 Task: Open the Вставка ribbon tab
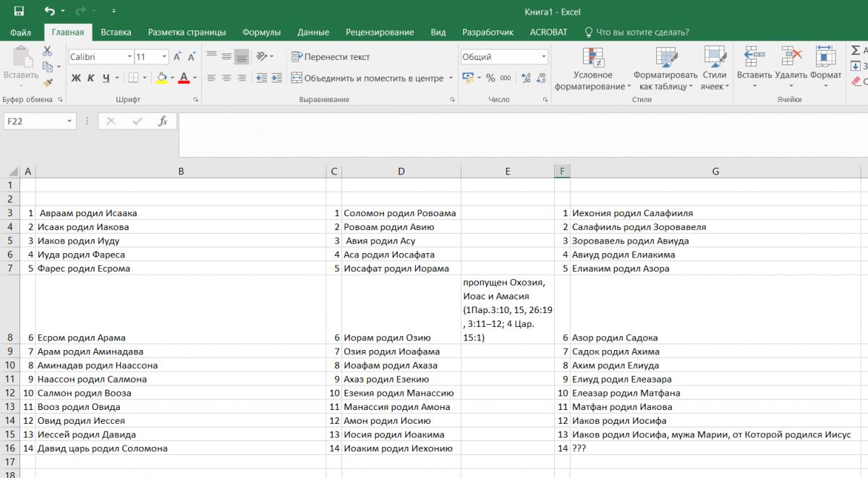(x=116, y=33)
